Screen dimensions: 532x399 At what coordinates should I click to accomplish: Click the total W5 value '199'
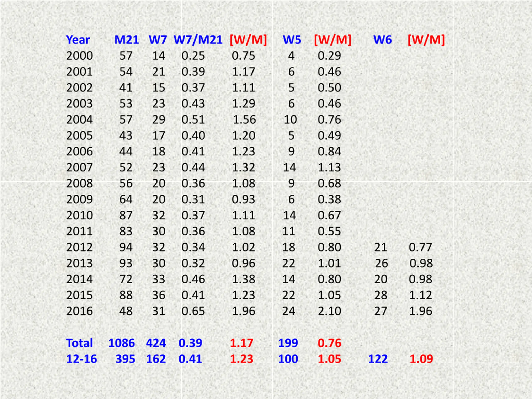[x=288, y=343]
